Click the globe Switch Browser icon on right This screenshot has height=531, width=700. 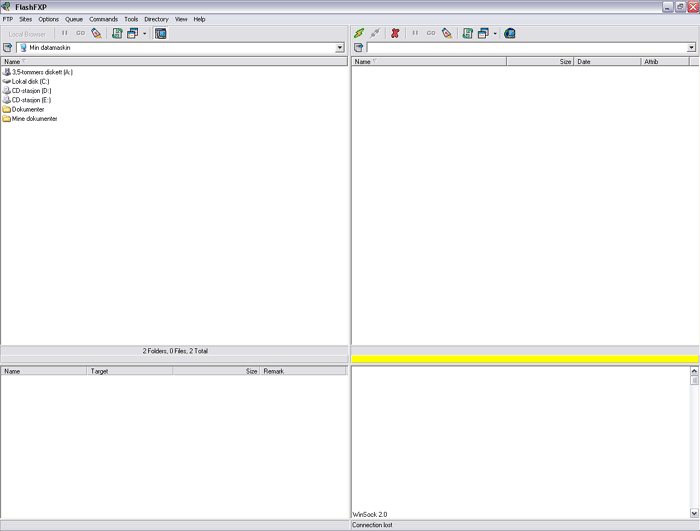510,33
